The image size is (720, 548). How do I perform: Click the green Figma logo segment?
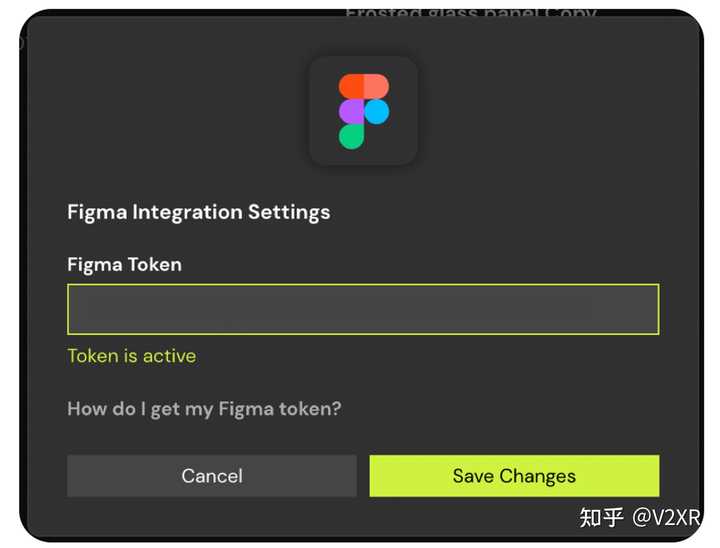coord(351,136)
